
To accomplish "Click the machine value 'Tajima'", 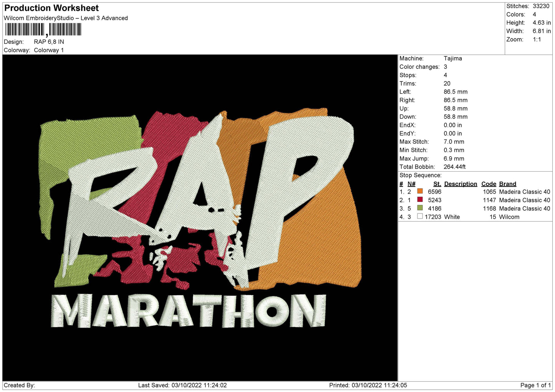I will [x=453, y=58].
